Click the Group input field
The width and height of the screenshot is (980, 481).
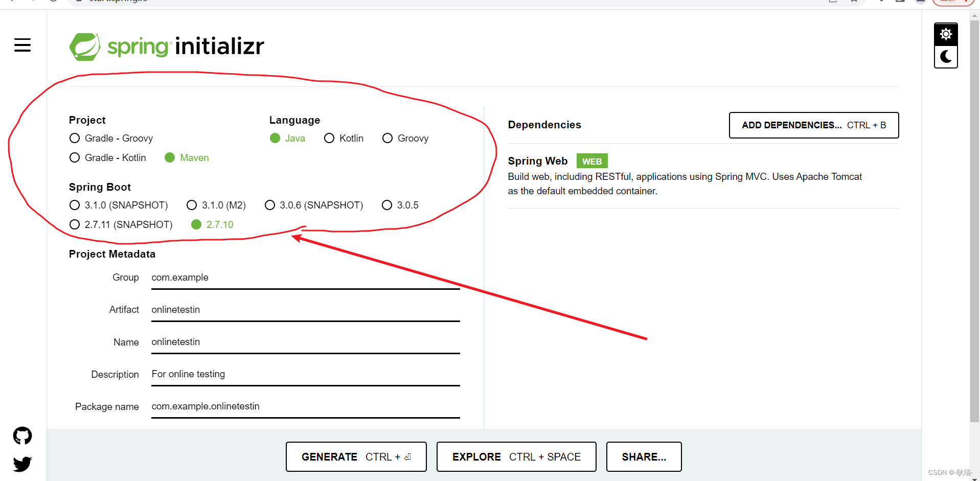[306, 278]
